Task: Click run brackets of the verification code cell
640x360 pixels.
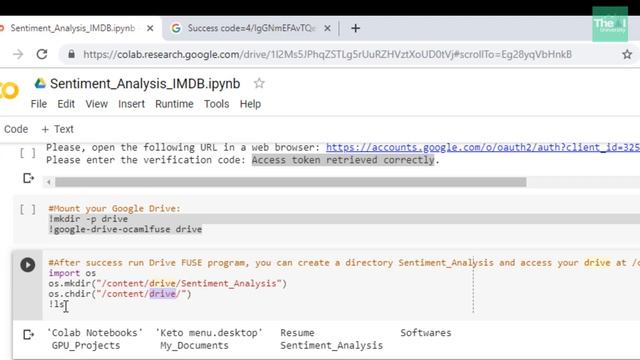Action: point(28,153)
